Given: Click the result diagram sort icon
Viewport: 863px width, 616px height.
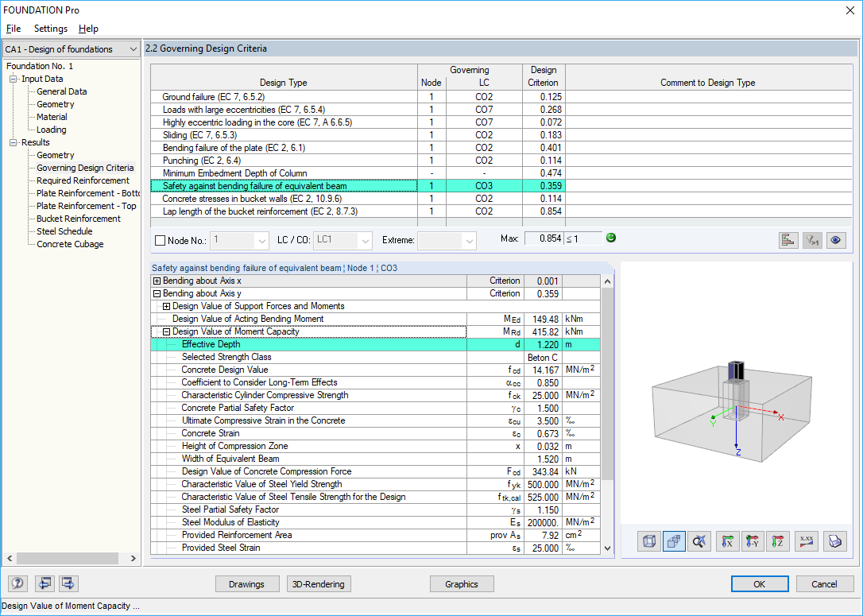Looking at the screenshot, I should click(x=788, y=240).
